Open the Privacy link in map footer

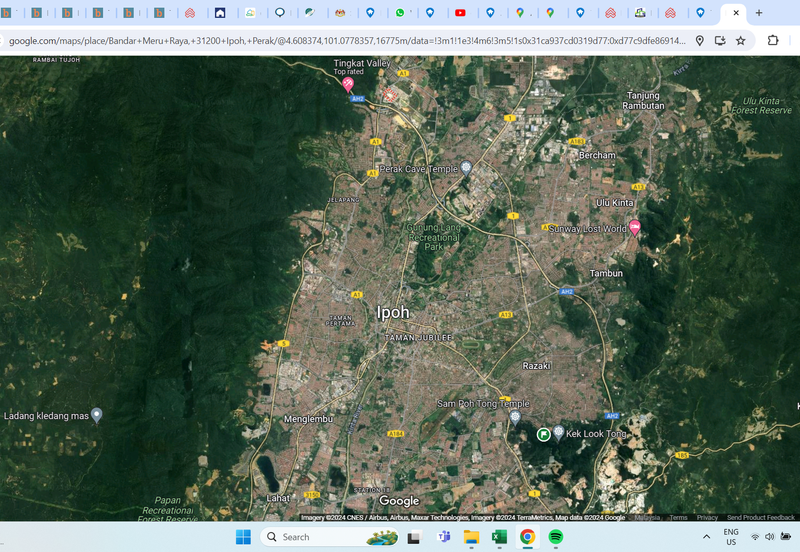tap(707, 517)
